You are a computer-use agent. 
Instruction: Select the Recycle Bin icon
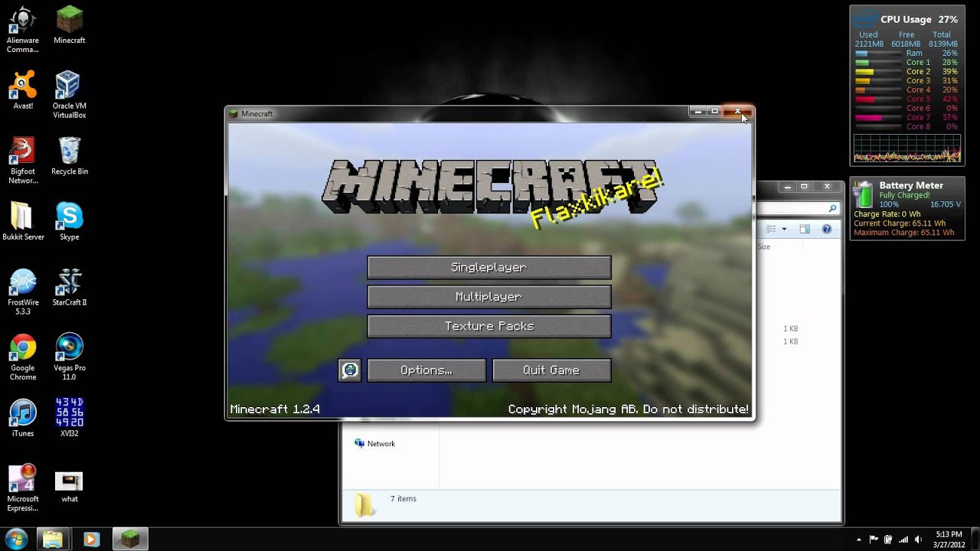coord(70,156)
